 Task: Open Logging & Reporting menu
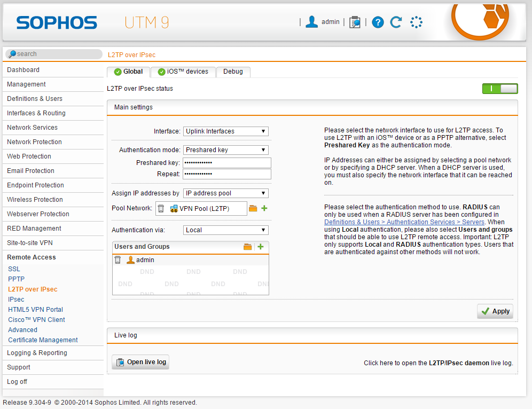coord(53,353)
